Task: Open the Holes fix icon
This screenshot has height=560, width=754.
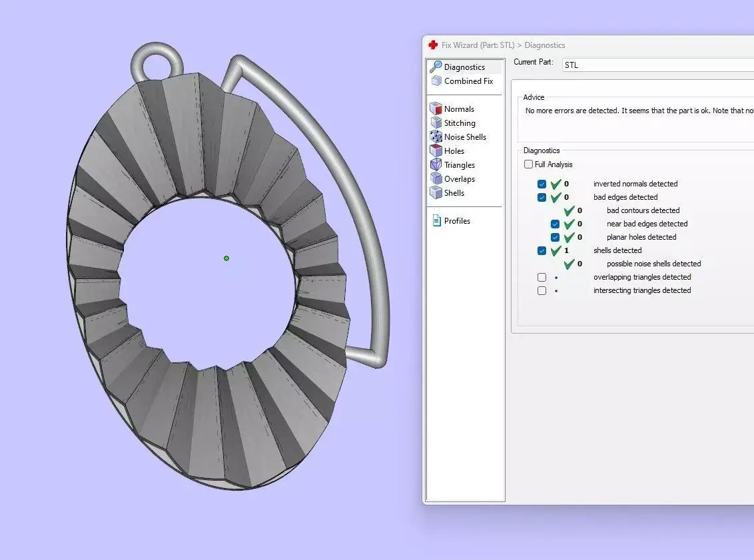Action: point(436,150)
